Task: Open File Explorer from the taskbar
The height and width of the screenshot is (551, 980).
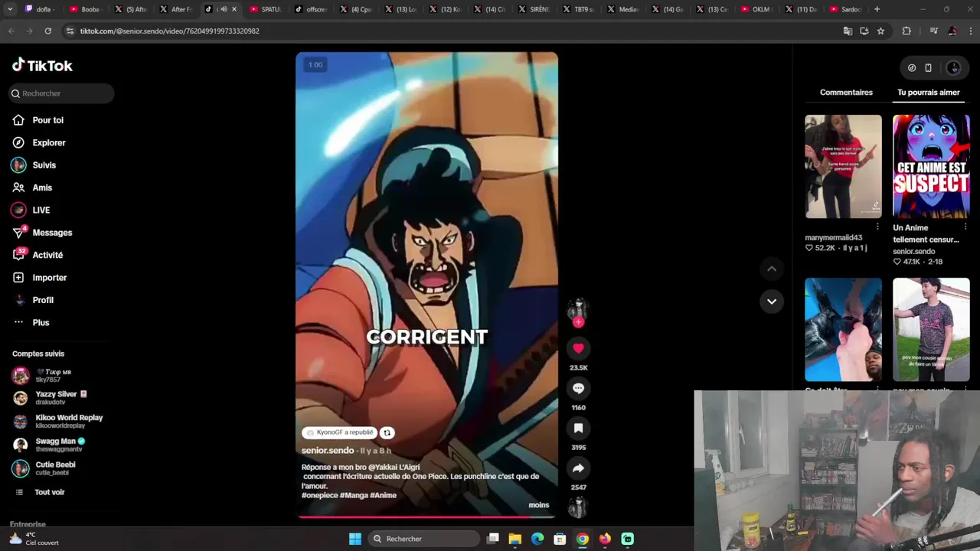Action: click(x=515, y=539)
